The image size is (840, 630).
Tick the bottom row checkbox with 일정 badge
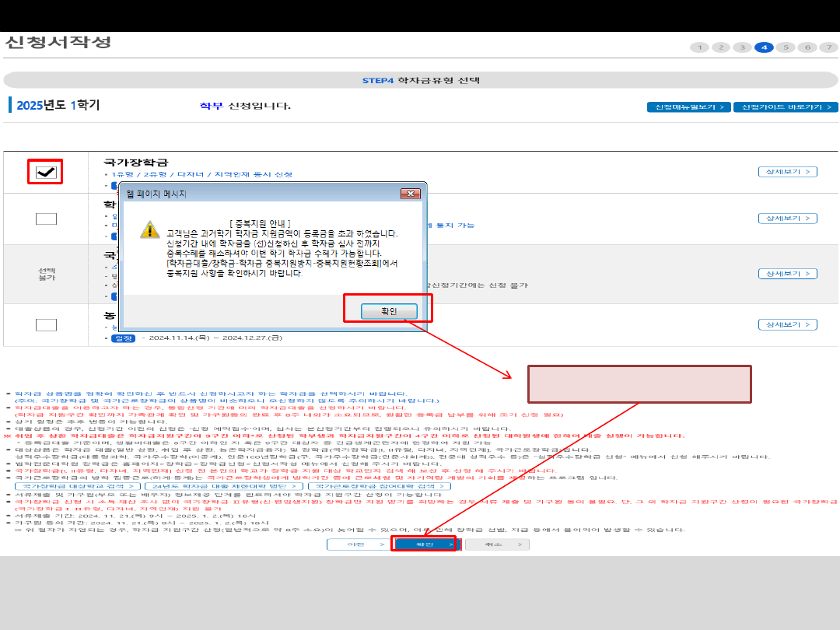tap(46, 325)
